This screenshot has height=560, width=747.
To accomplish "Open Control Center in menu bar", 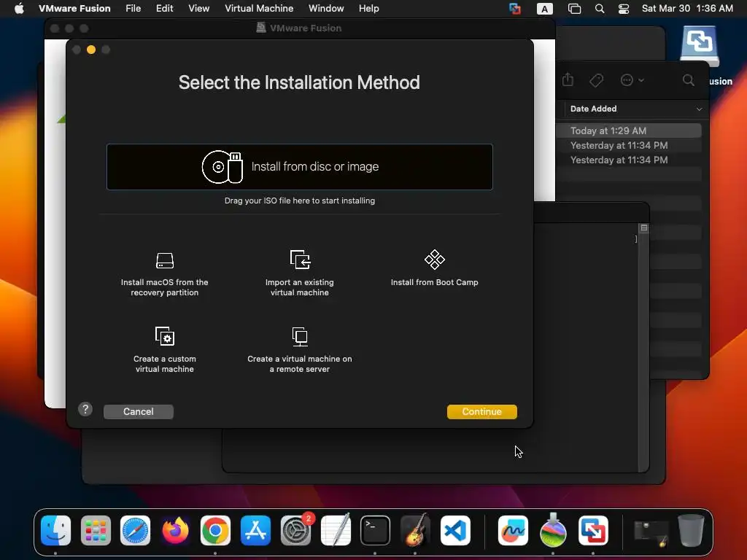I will click(x=624, y=9).
